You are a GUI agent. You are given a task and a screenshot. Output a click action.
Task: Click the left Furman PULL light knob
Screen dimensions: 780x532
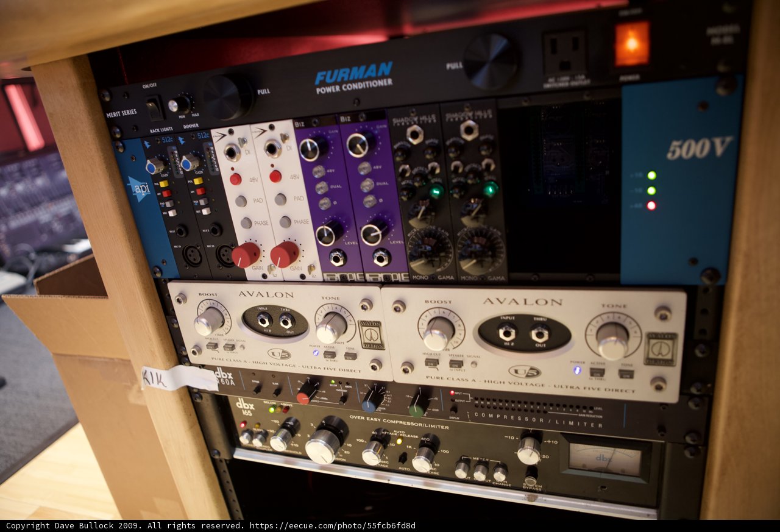[x=227, y=96]
